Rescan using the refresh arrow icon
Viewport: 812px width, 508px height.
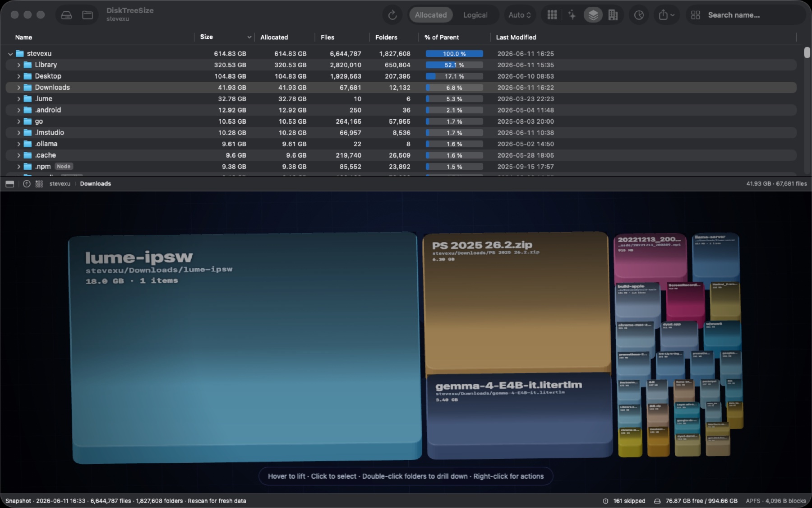(x=392, y=15)
